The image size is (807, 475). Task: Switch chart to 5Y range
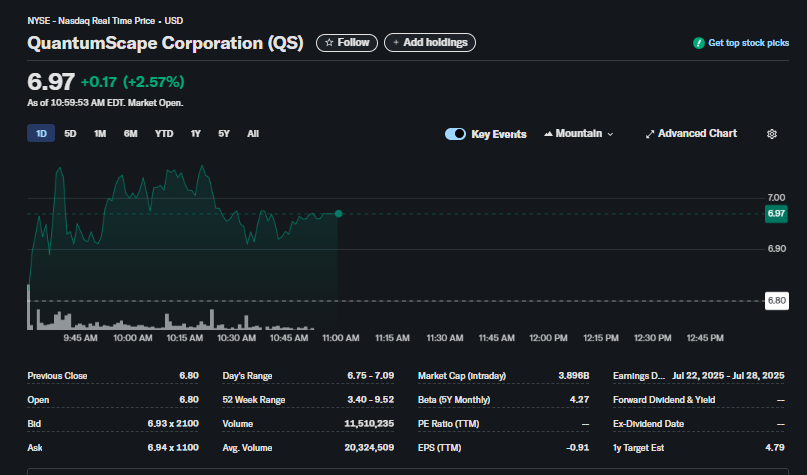224,134
